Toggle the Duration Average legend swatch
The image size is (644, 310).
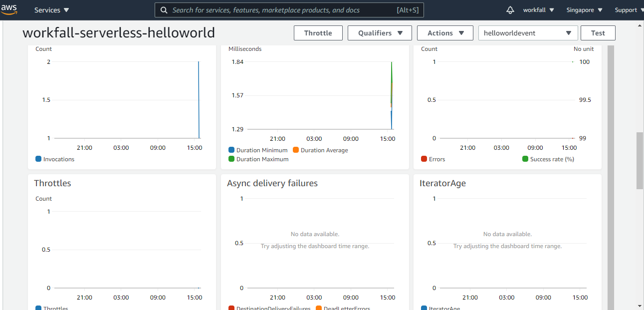(x=296, y=150)
